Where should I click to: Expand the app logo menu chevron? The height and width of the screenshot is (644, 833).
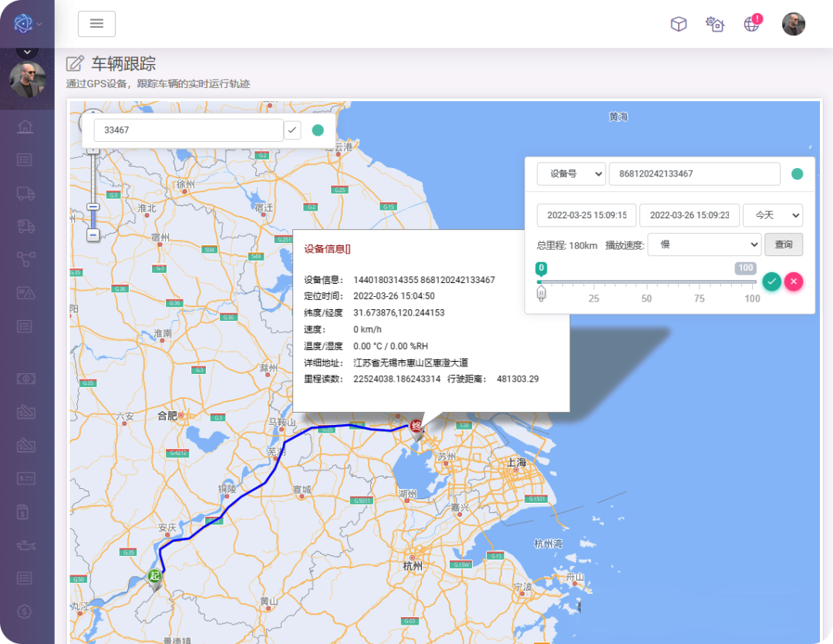click(x=39, y=24)
